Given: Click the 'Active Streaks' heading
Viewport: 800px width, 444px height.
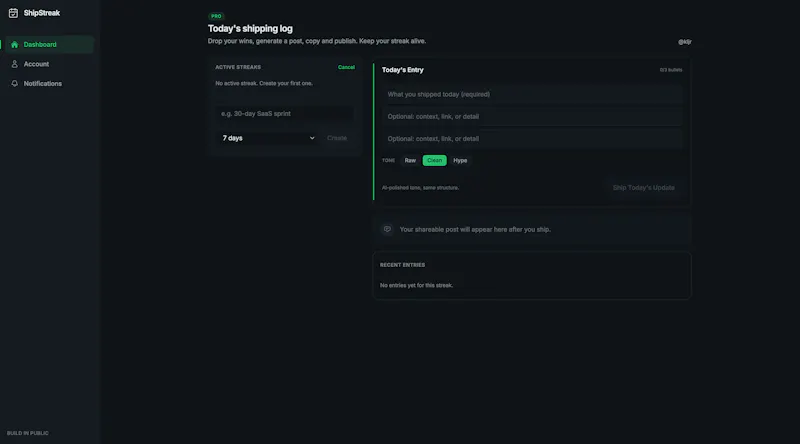Looking at the screenshot, I should click(x=238, y=67).
